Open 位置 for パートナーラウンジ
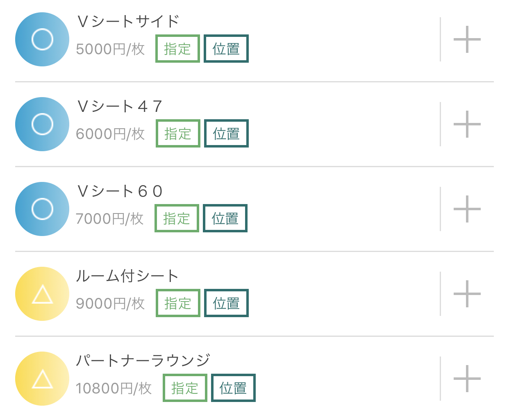This screenshot has height=420, width=509. tap(233, 388)
